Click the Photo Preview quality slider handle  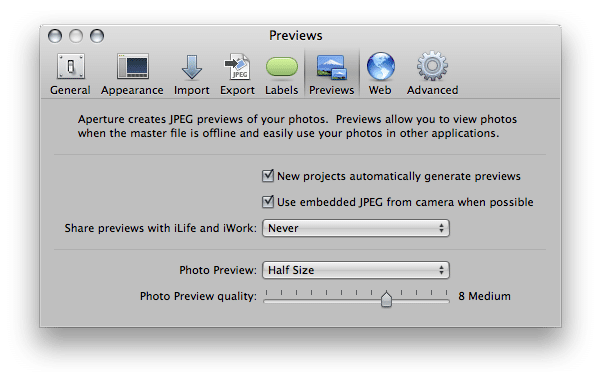[x=386, y=299]
